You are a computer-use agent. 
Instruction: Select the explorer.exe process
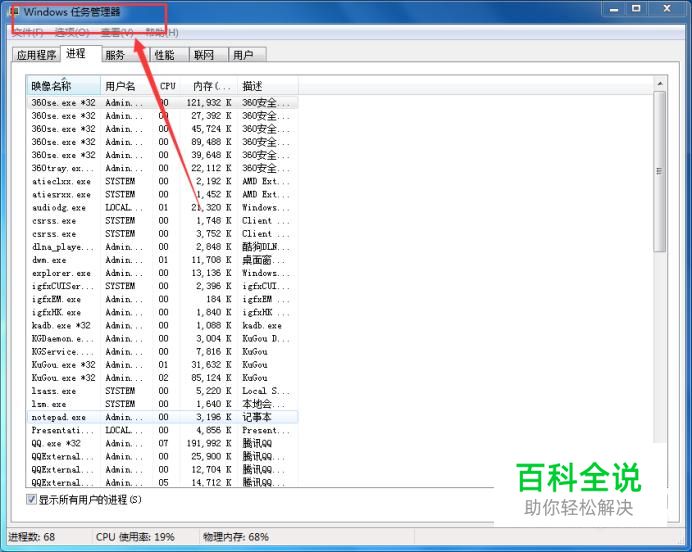162,273
